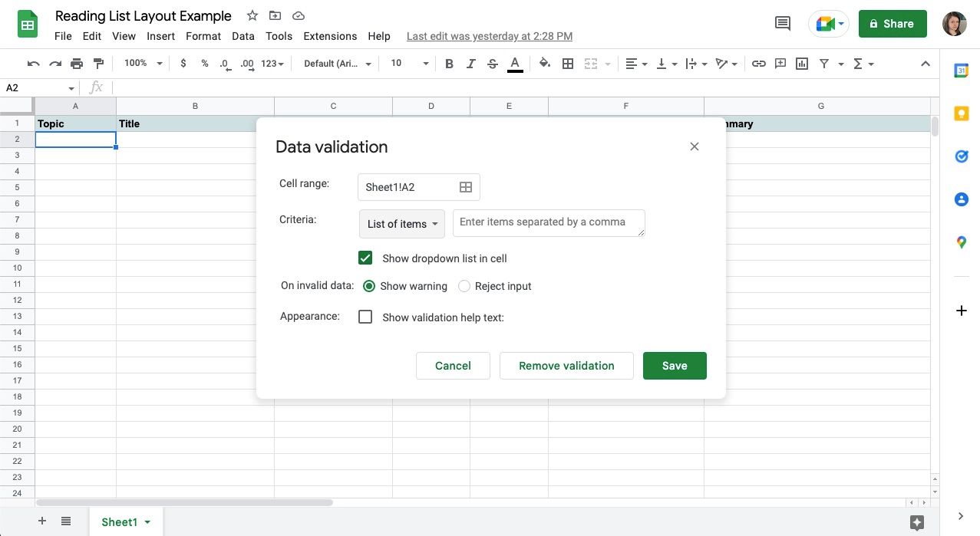This screenshot has height=536, width=980.
Task: Open the fill color picker
Action: [544, 64]
